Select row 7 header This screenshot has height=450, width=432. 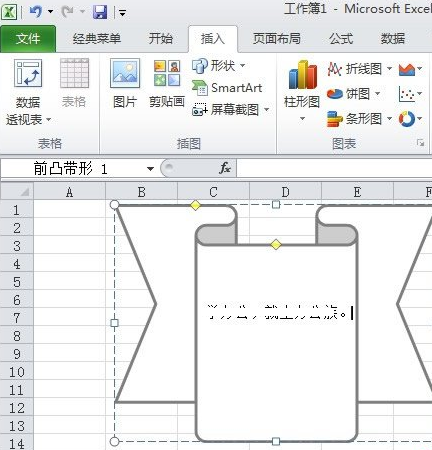pyautogui.click(x=17, y=318)
